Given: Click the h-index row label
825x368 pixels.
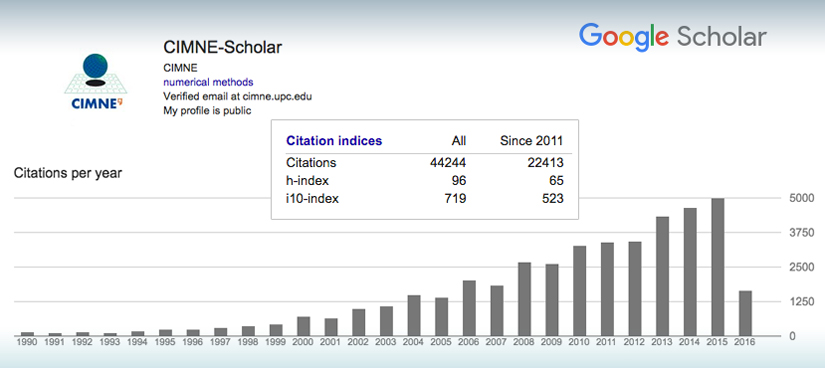Looking at the screenshot, I should tap(308, 181).
